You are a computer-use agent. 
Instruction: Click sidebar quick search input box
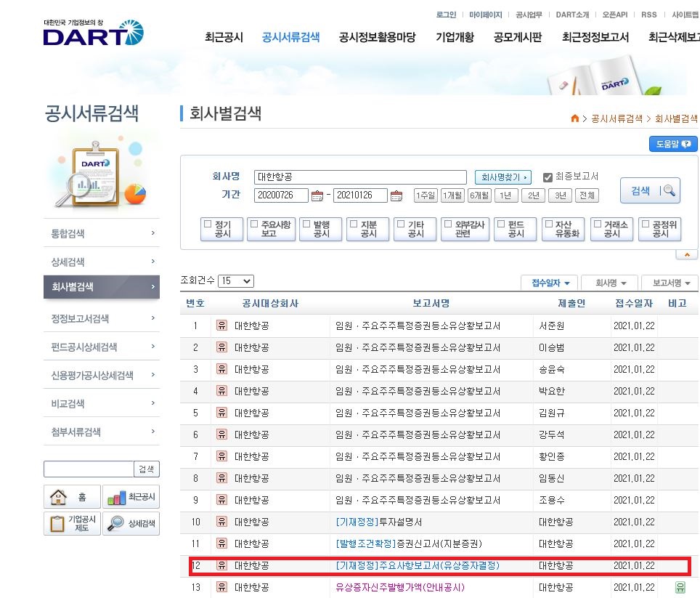pyautogui.click(x=89, y=469)
